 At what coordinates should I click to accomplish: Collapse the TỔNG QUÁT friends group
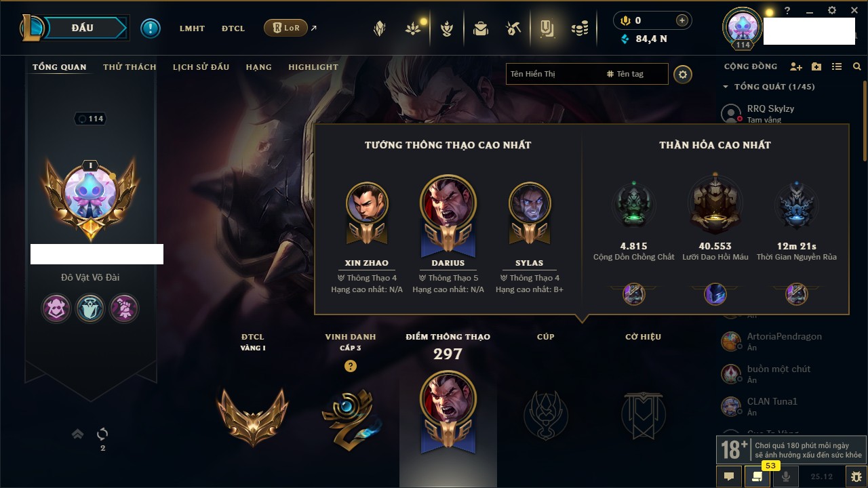pyautogui.click(x=726, y=87)
